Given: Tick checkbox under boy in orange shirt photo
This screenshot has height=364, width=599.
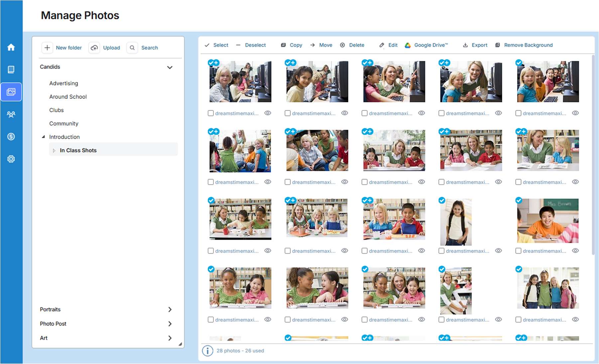Looking at the screenshot, I should (x=518, y=251).
